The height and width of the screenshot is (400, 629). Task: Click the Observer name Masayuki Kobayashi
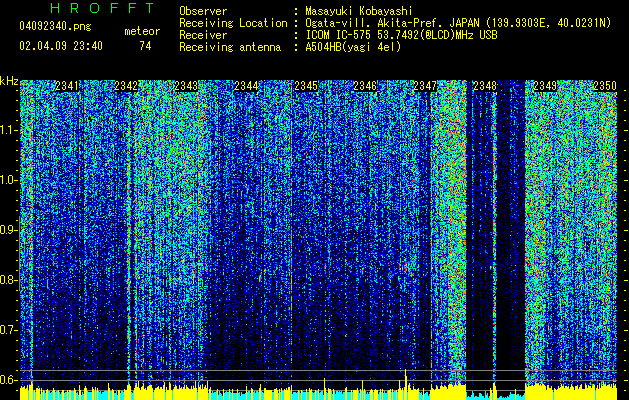(359, 12)
